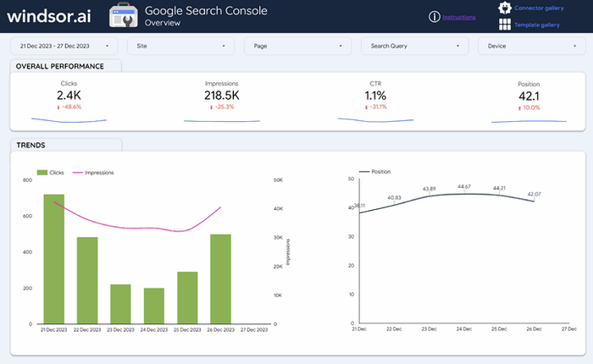
Task: Click the pink Impressions legend line
Action: 78,173
